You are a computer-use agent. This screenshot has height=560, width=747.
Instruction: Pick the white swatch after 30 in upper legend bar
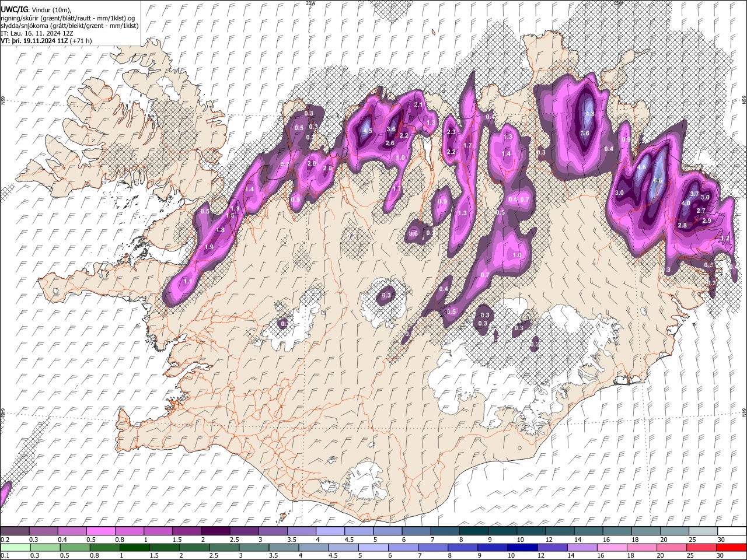click(732, 531)
